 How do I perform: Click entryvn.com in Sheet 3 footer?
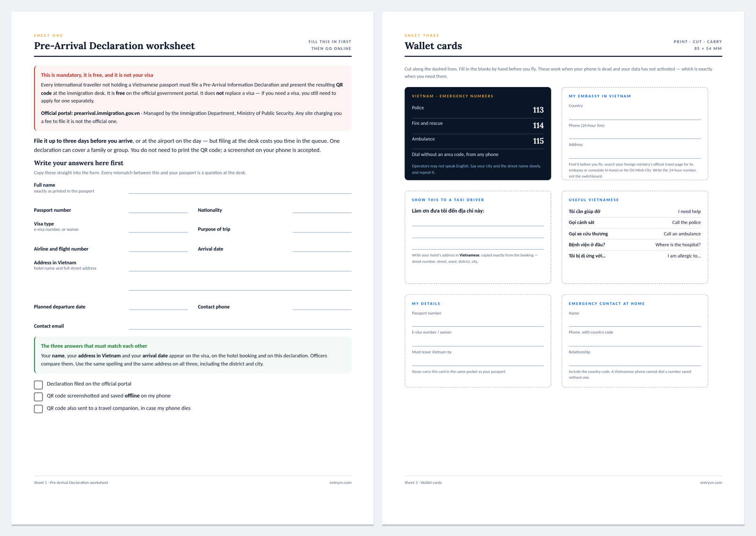[x=711, y=483]
